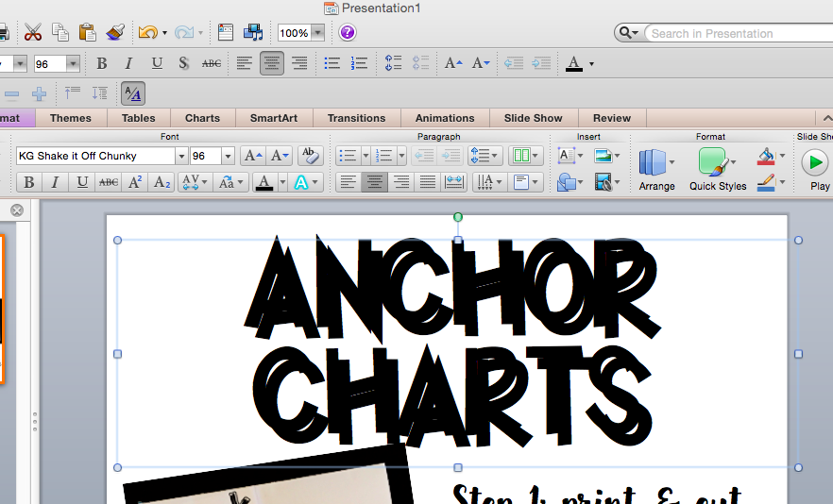Screen dimensions: 833x504
Task: Click the ribbon Increase Indent icon
Action: (451, 156)
